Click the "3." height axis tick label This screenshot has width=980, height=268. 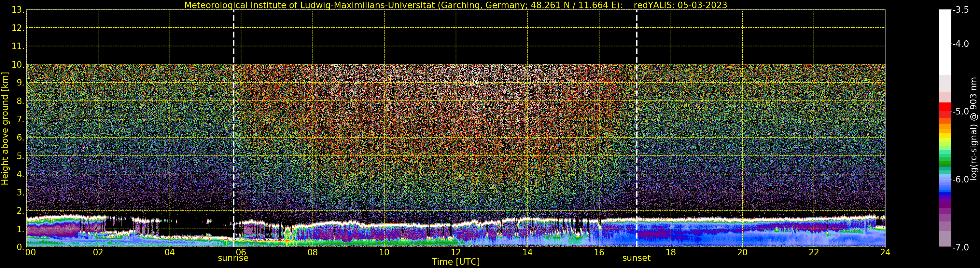(20, 192)
